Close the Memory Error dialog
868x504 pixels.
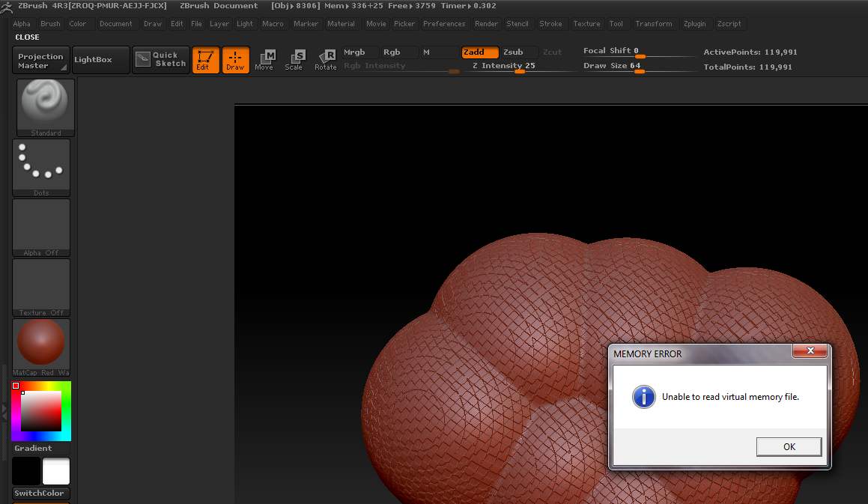(x=810, y=350)
